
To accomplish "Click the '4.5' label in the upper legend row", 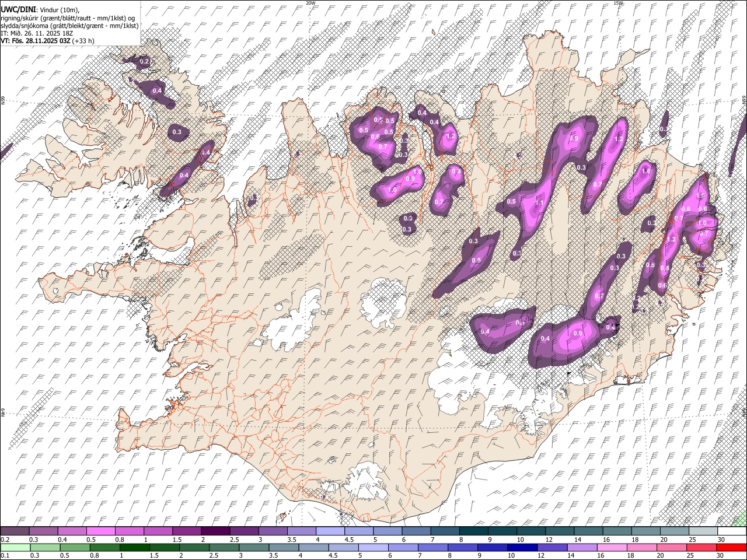I will 349,540.
